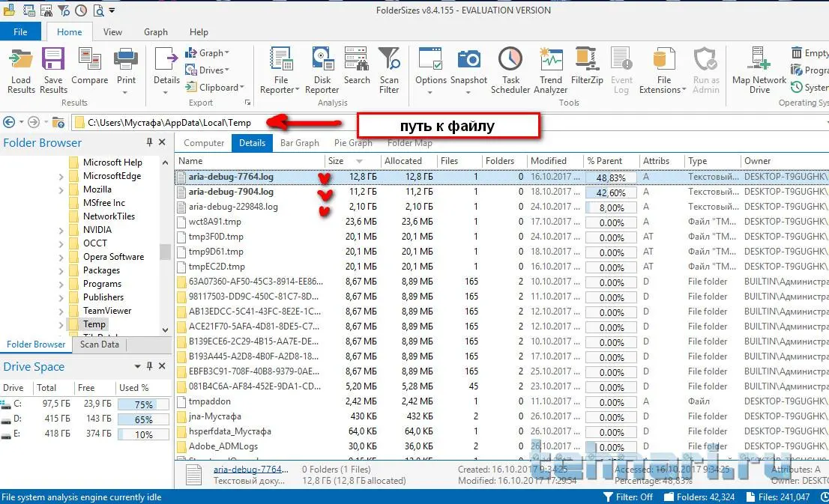Select the wct8A91.tmp file row

(x=501, y=222)
